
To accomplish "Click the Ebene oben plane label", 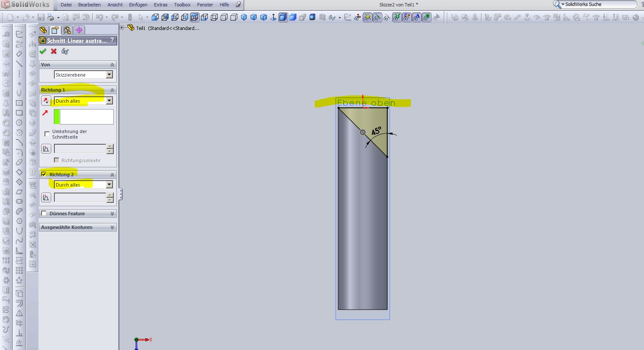I will pos(366,103).
